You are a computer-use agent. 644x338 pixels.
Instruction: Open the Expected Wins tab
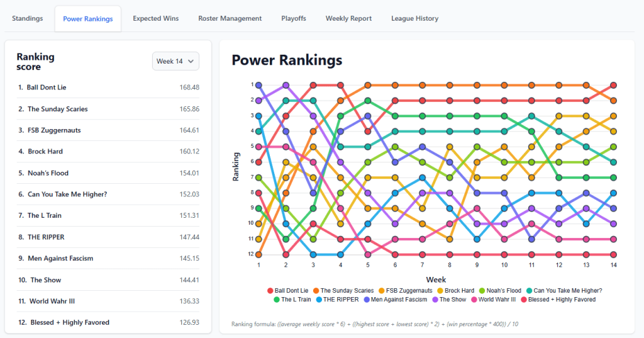point(155,18)
